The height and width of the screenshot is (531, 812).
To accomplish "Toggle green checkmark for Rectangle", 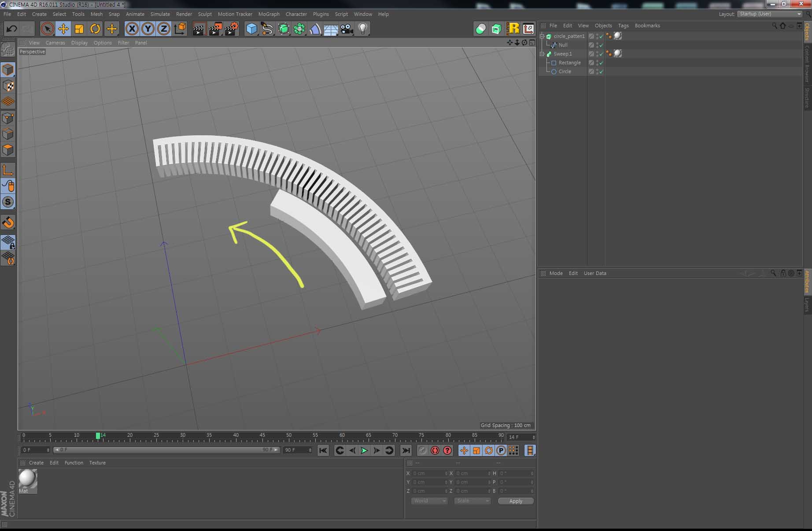I will (601, 63).
